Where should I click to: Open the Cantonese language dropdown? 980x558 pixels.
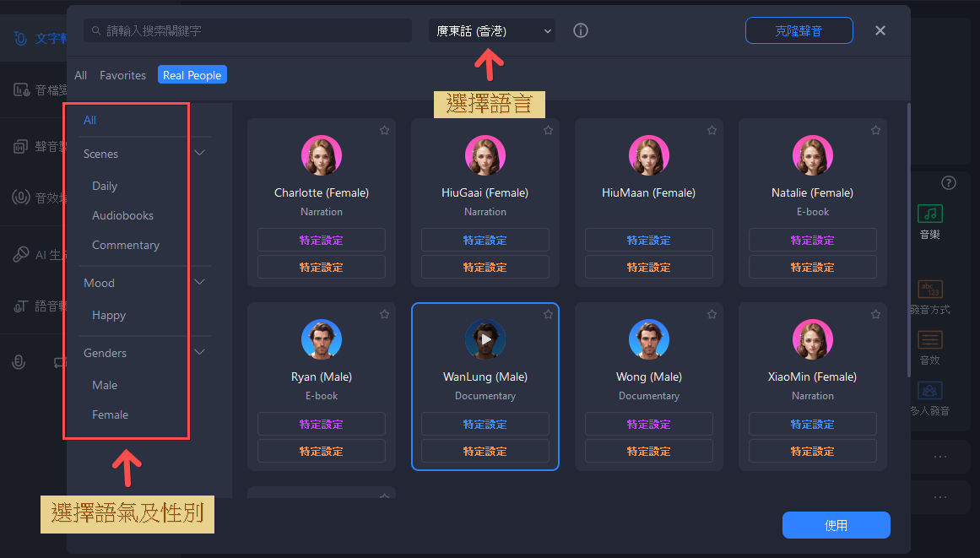point(492,31)
